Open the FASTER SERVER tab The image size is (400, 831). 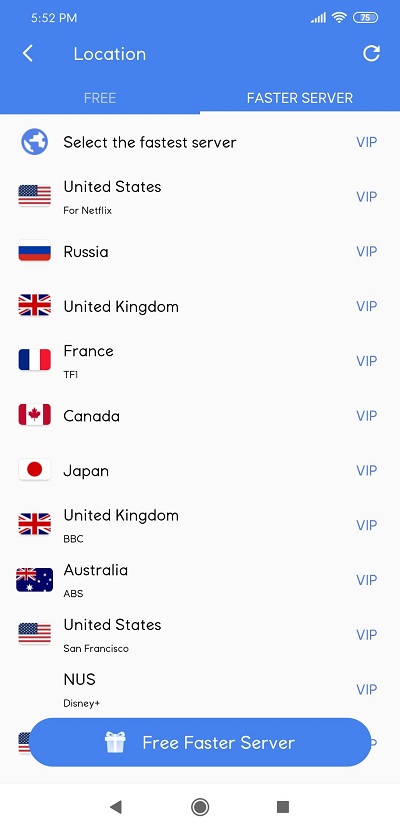[300, 98]
